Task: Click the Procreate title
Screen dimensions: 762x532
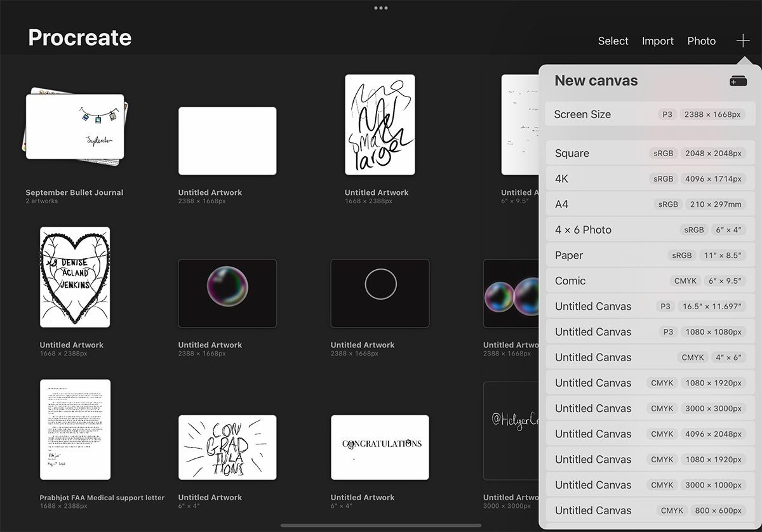Action: [80, 38]
